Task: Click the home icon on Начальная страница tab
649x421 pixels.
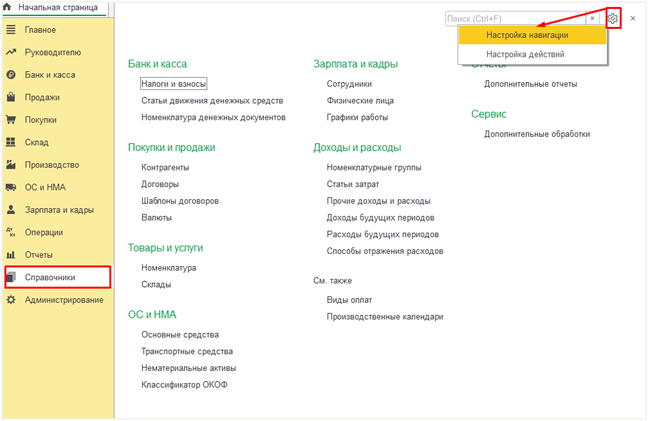Action: coord(9,8)
